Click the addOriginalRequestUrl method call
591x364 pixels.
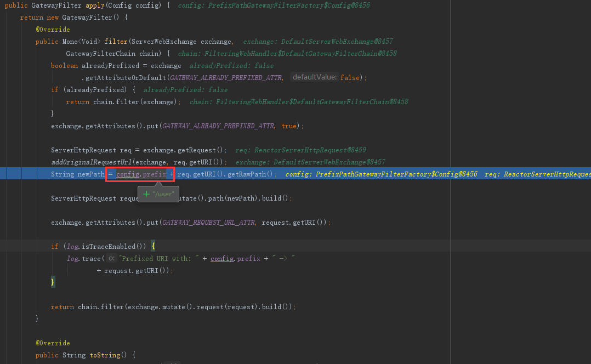click(92, 162)
